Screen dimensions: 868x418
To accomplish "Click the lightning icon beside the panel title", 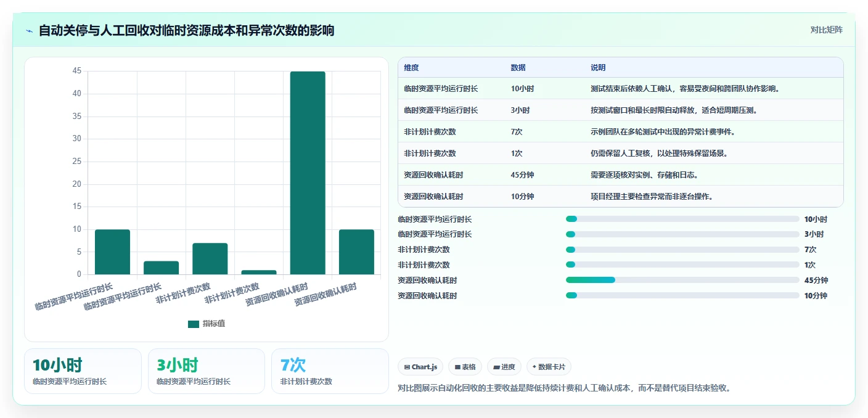I will click(30, 31).
